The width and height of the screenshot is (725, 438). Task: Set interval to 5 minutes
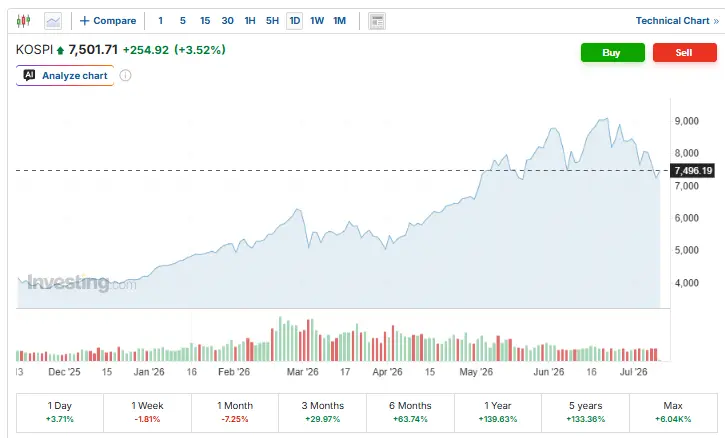click(183, 21)
